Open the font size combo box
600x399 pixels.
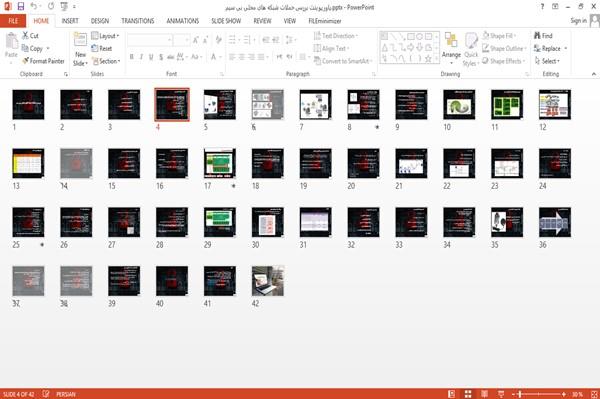pos(181,39)
